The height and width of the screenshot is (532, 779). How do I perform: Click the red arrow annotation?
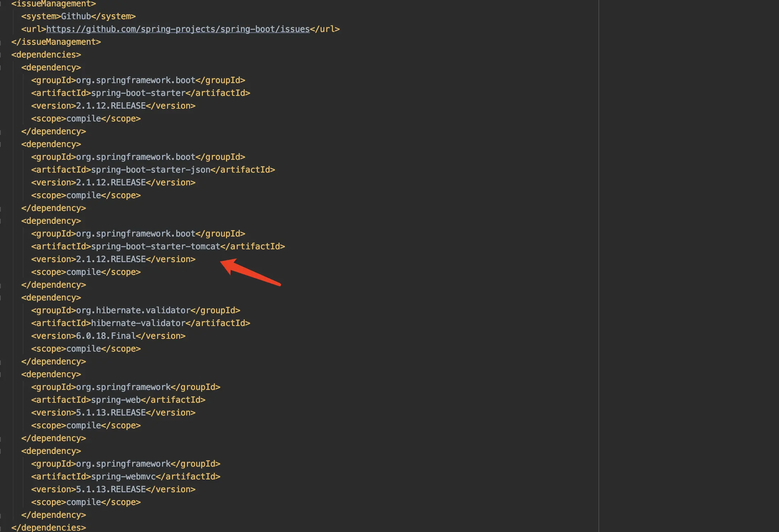coord(251,272)
